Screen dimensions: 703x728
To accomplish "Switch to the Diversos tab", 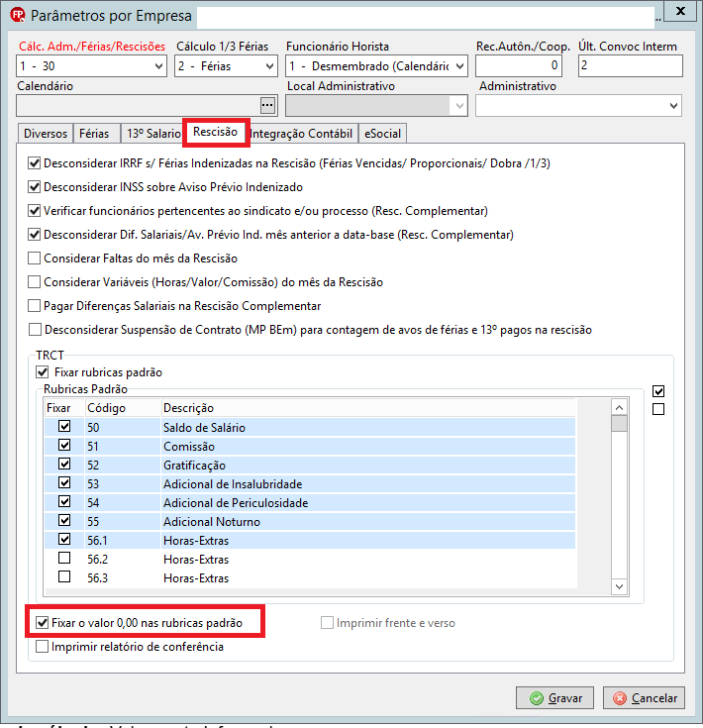I will (46, 134).
